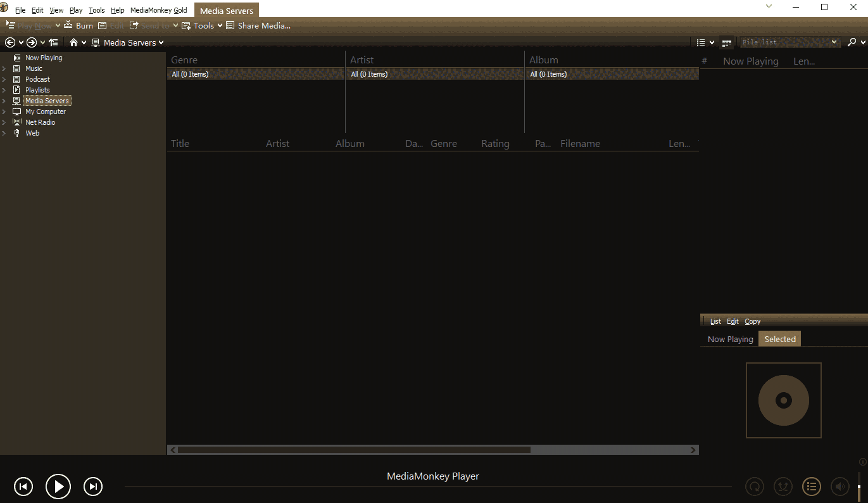Select the Music node icon in tree
Screen dimensions: 868x503
point(17,68)
